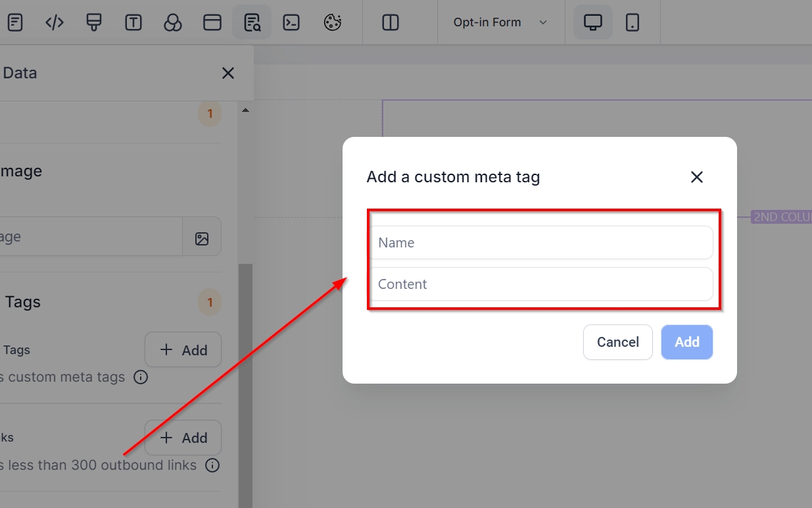This screenshot has height=508, width=812.
Task: Open the terminal console icon
Action: coord(291,22)
